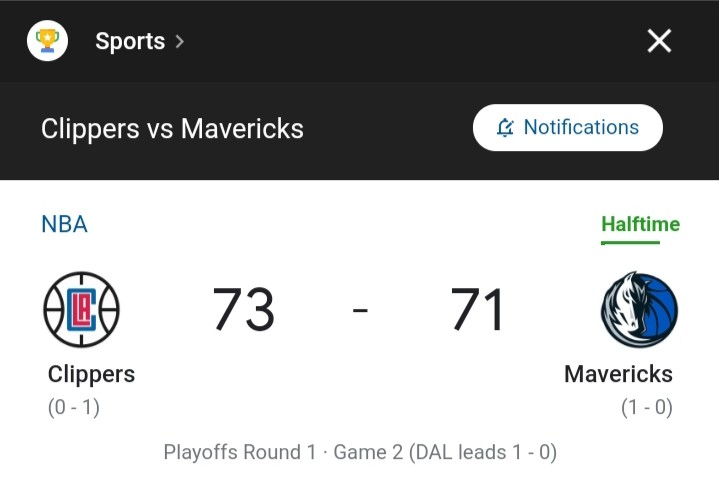Open the Clippers team name
This screenshot has width=719, height=487.
91,374
